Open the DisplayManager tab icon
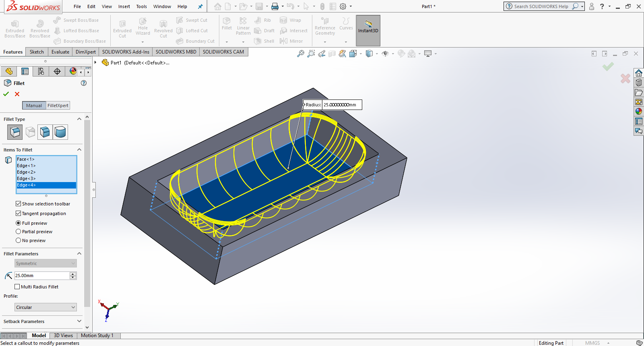 (73, 71)
